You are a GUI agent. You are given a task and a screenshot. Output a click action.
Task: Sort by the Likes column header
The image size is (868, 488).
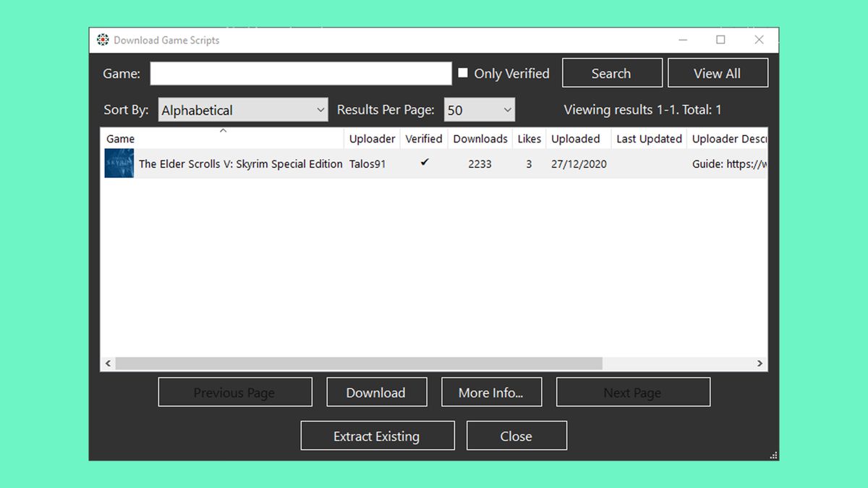point(529,139)
